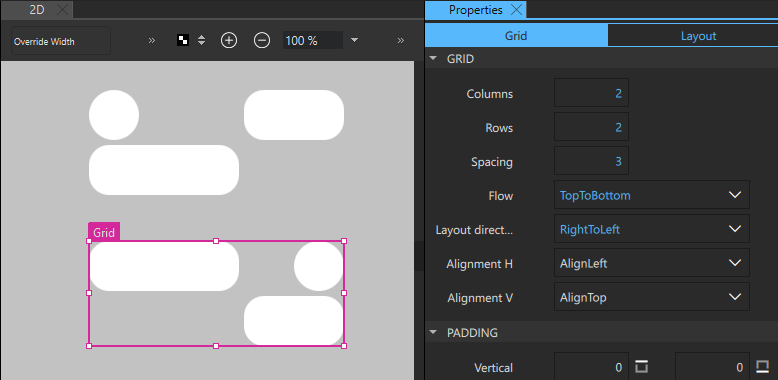Image resolution: width=778 pixels, height=380 pixels.
Task: Click the Spacing value field
Action: point(591,162)
